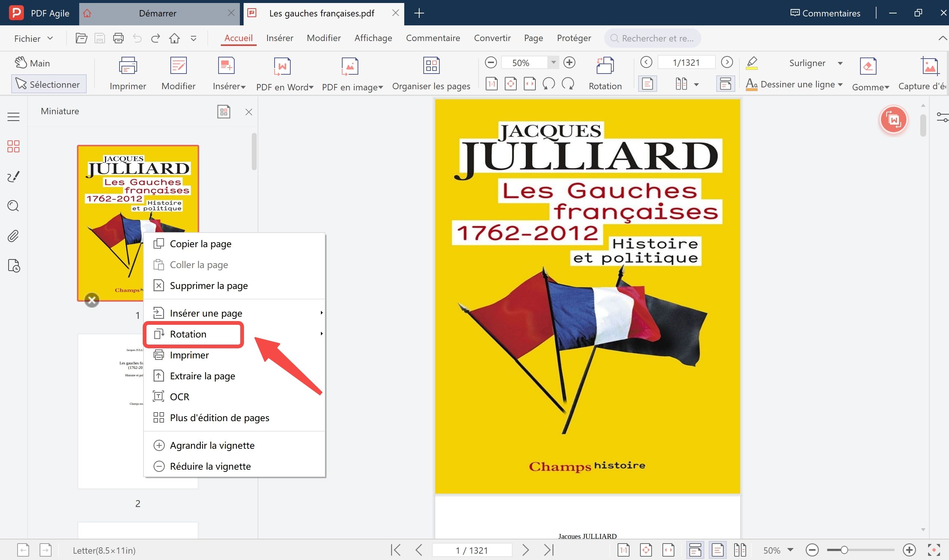Image resolution: width=949 pixels, height=560 pixels.
Task: Open the thumbnails panel in left sidebar
Action: tap(13, 146)
